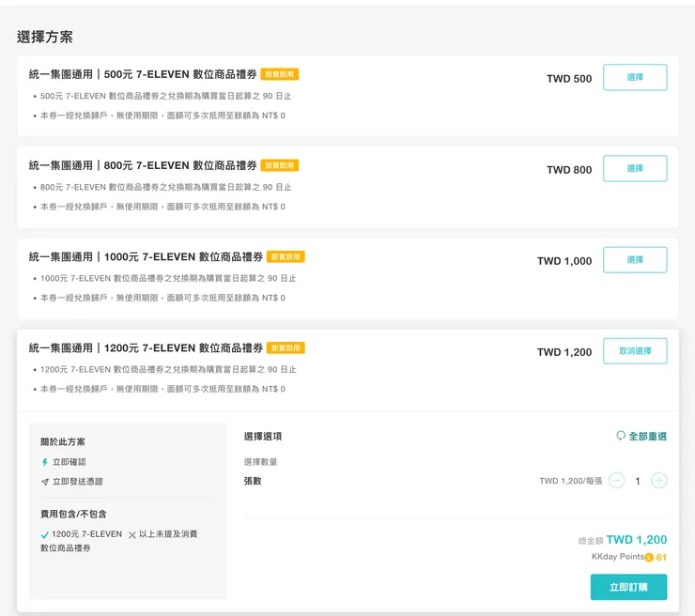Screen dimensions: 695x616
Task: Click the 1000元 7-ELEVEN 數位商品禮券 title
Action: coord(146,256)
